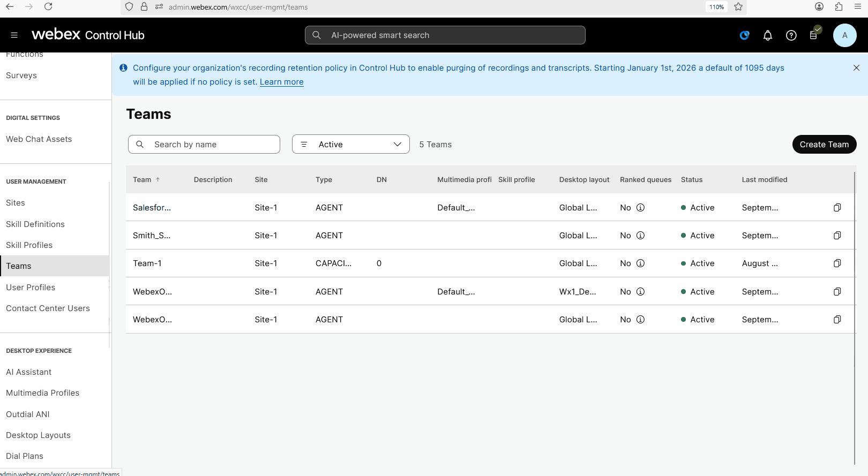Sort by the Team column header
868x476 pixels.
tap(143, 180)
